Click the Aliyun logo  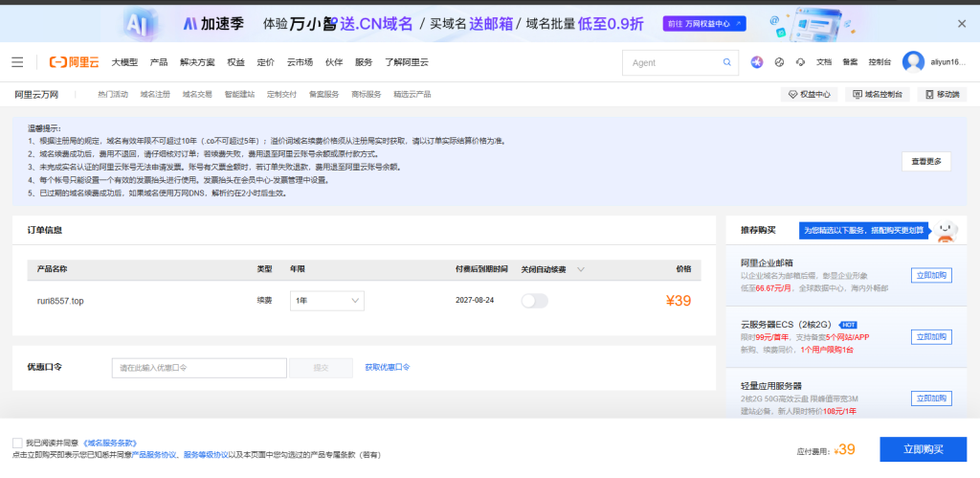(75, 62)
